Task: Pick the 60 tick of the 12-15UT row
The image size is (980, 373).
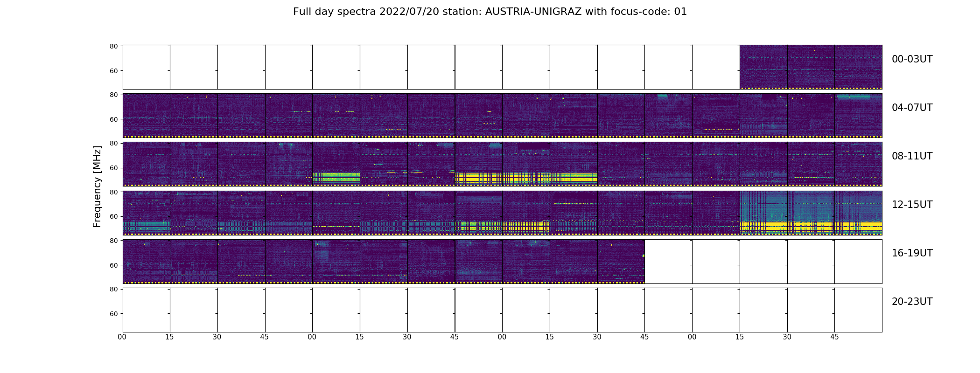Action: pos(113,216)
